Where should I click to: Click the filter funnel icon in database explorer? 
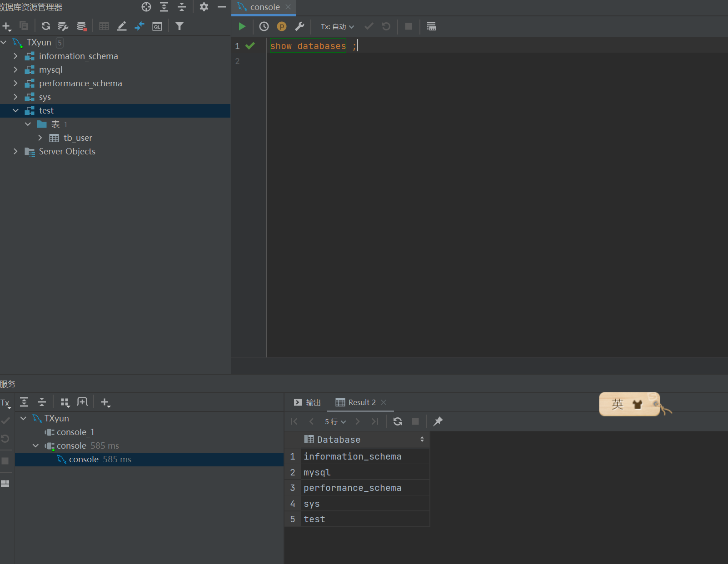180,26
